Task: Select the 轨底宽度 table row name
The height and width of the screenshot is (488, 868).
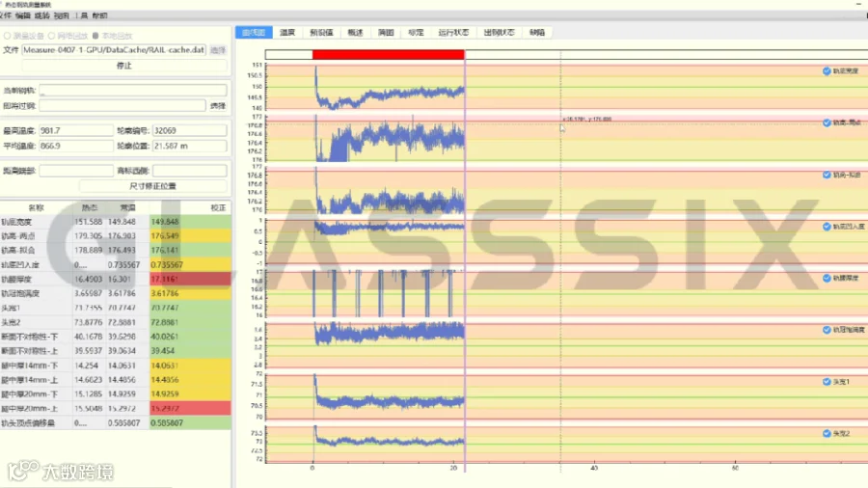Action: 16,222
